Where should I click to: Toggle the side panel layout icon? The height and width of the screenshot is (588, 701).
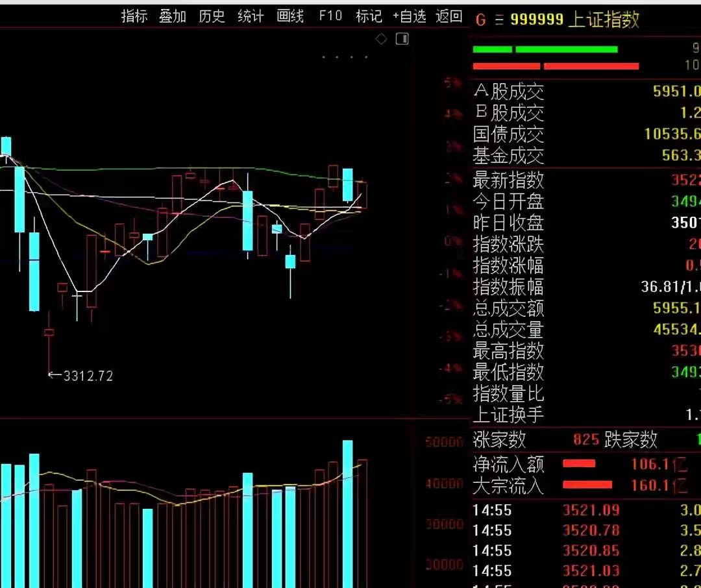click(x=402, y=39)
